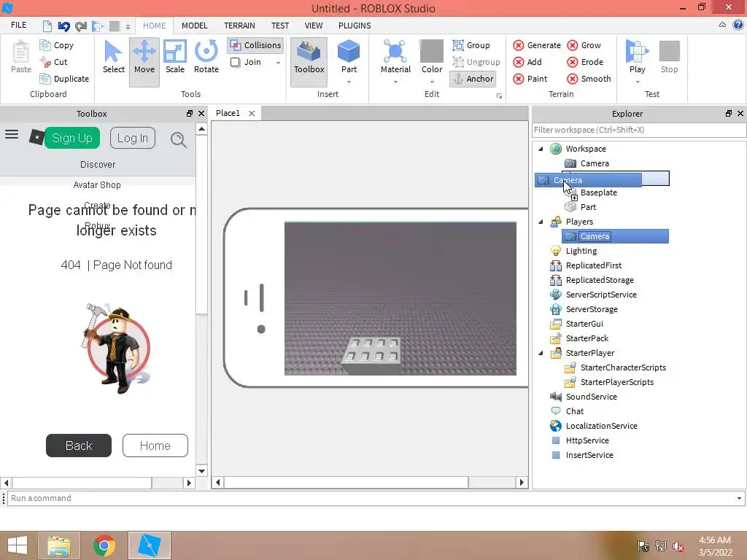The width and height of the screenshot is (747, 560).
Task: Collapse the Workspace tree node
Action: point(541,149)
